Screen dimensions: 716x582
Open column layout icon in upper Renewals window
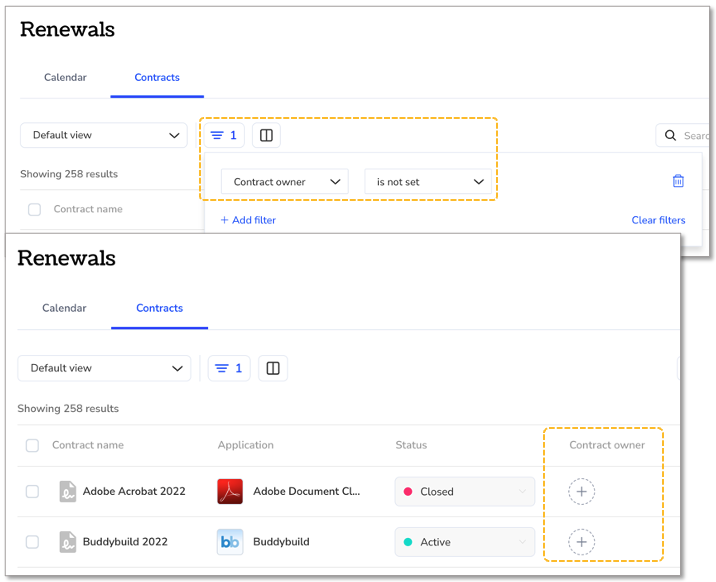coord(266,136)
